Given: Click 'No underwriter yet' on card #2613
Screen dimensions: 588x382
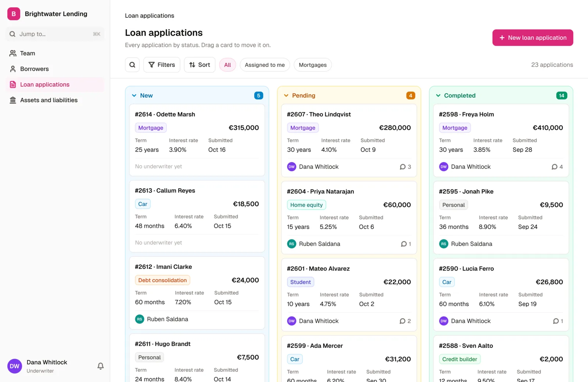Looking at the screenshot, I should [x=158, y=243].
